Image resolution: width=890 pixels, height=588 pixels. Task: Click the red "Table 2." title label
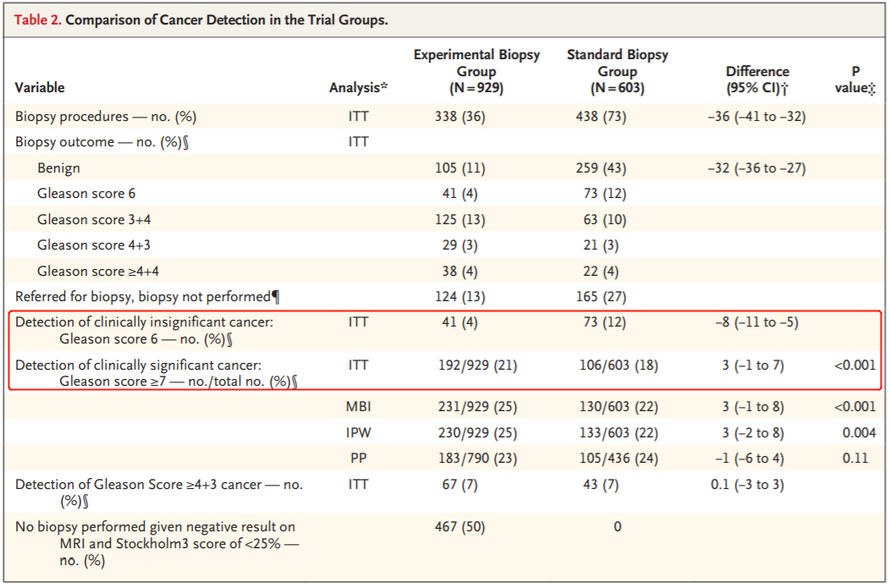pos(38,19)
